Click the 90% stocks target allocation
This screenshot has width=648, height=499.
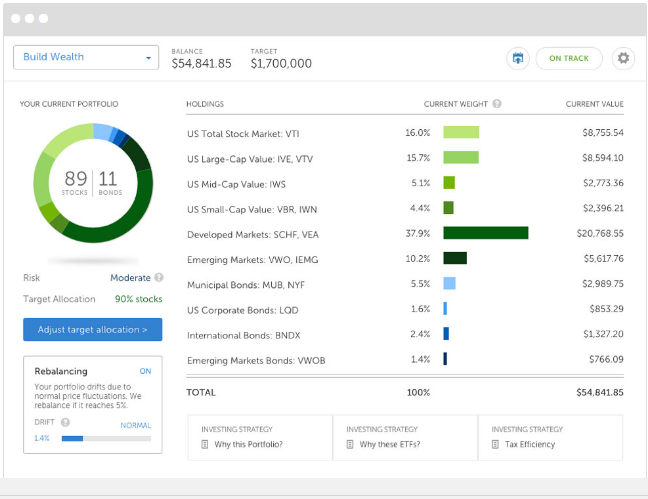[138, 299]
